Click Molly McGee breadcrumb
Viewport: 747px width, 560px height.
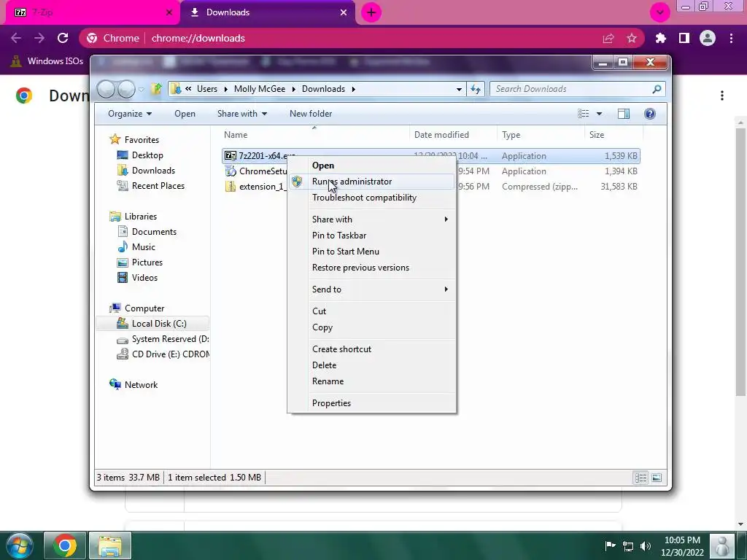coord(260,89)
